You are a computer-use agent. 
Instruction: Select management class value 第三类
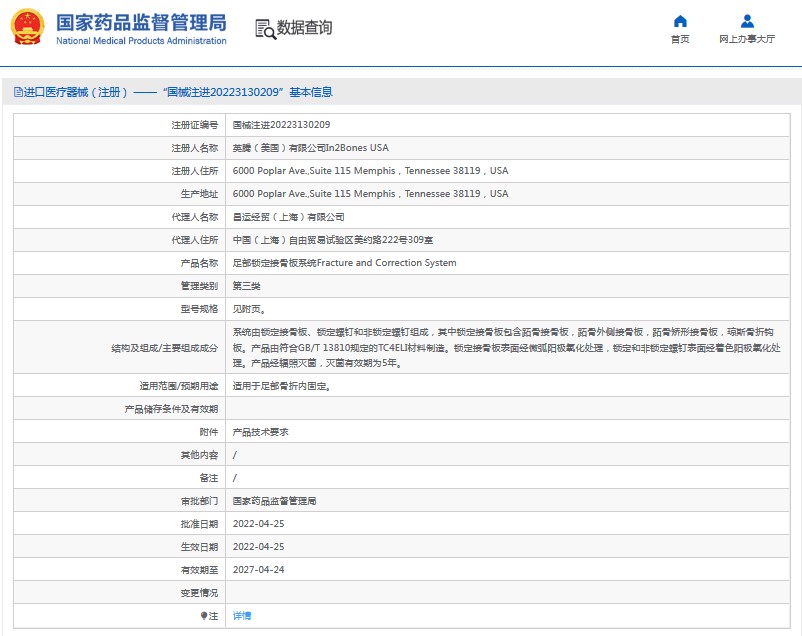pyautogui.click(x=247, y=286)
